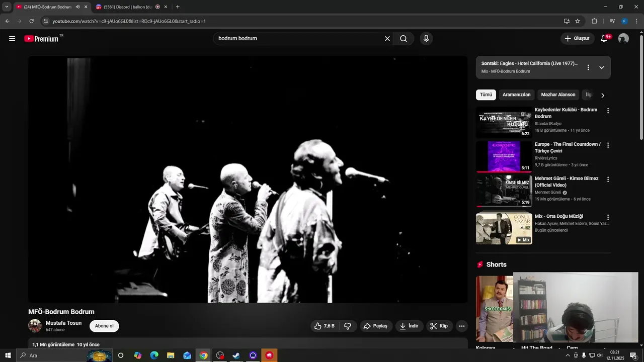The height and width of the screenshot is (362, 644).
Task: Open the YouTube hamburger guide menu
Action: pos(12,39)
